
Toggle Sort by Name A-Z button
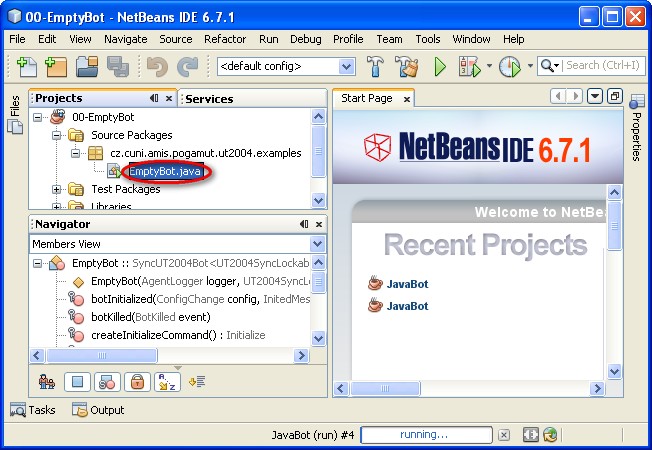tap(167, 382)
